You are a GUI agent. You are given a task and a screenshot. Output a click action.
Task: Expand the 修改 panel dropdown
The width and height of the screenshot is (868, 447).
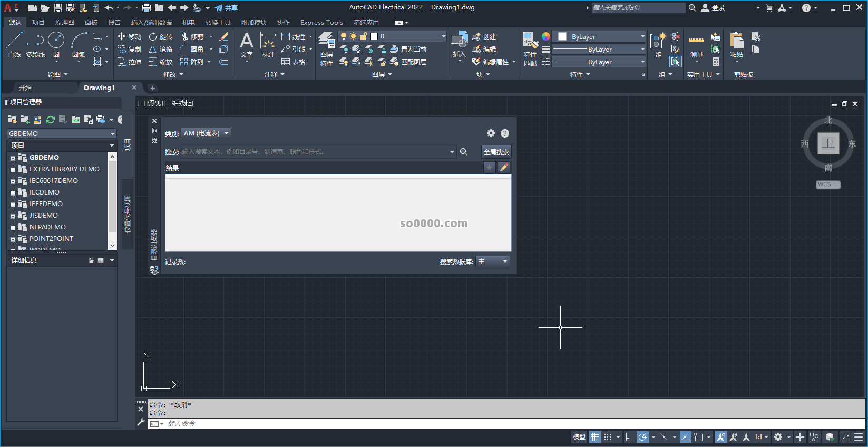173,75
